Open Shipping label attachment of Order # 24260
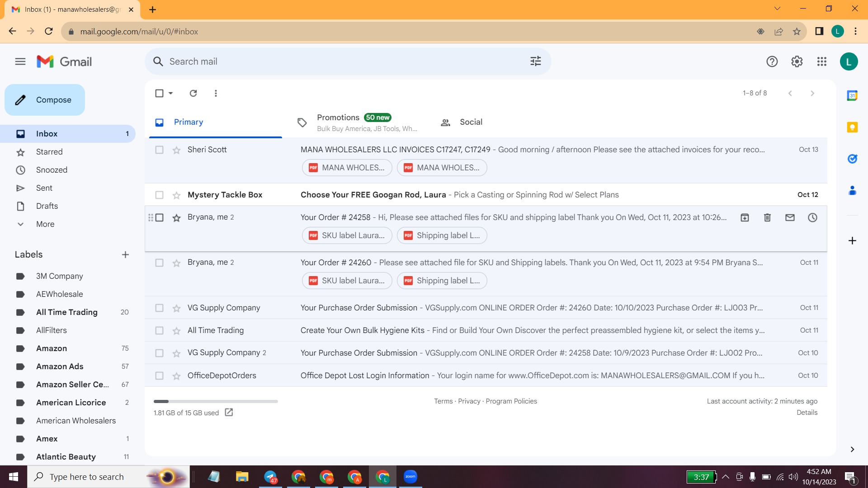This screenshot has width=868, height=488. [442, 281]
